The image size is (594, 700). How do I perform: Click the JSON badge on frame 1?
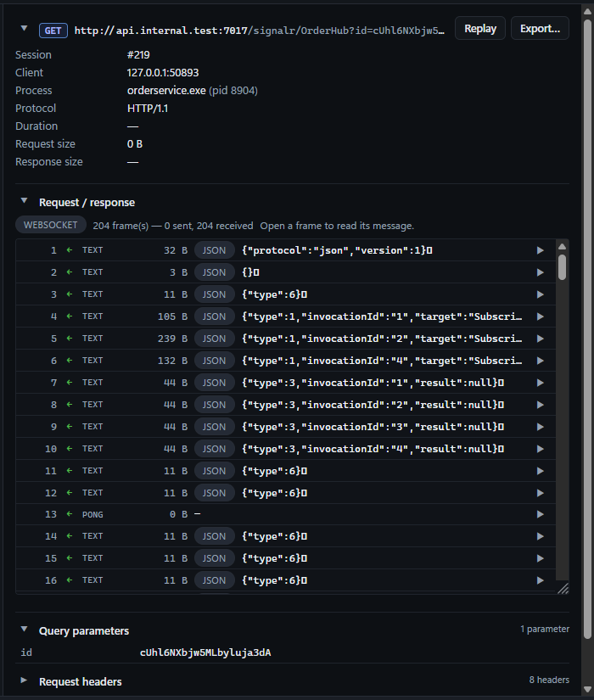point(215,250)
